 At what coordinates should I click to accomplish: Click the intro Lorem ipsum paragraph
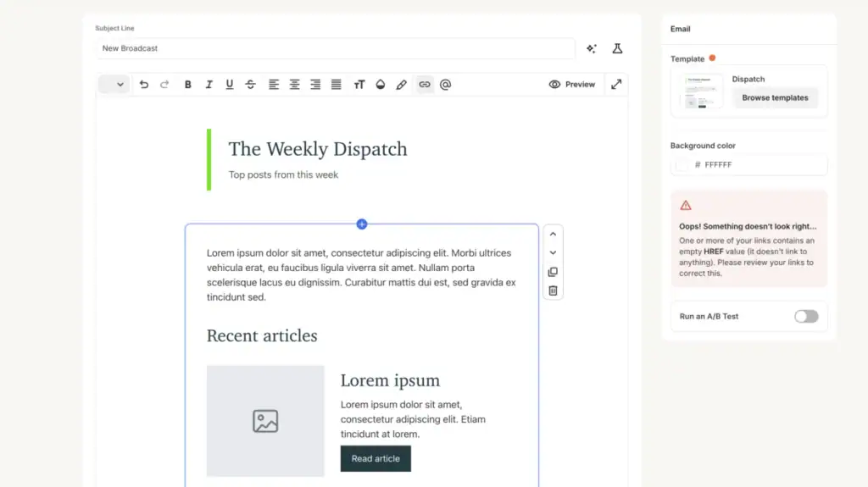pyautogui.click(x=361, y=275)
